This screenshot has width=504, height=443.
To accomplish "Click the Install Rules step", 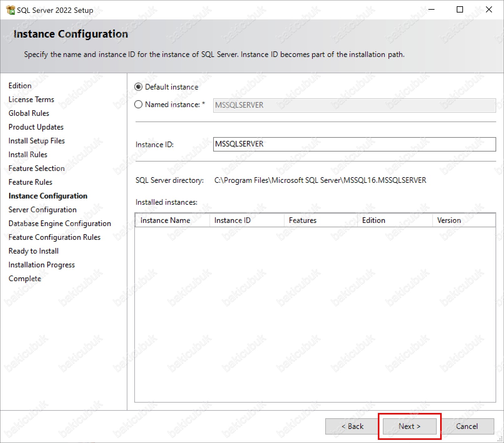I will tap(28, 154).
